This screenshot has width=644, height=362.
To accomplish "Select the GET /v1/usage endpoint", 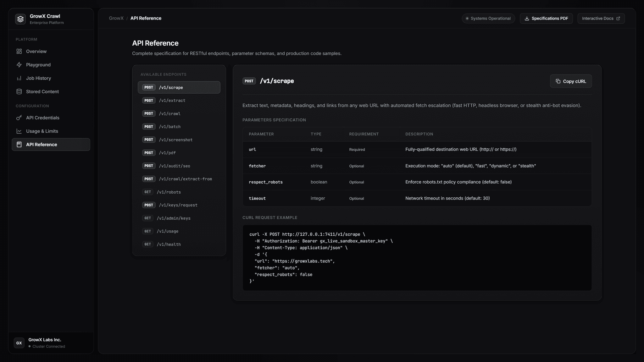I will point(179,231).
